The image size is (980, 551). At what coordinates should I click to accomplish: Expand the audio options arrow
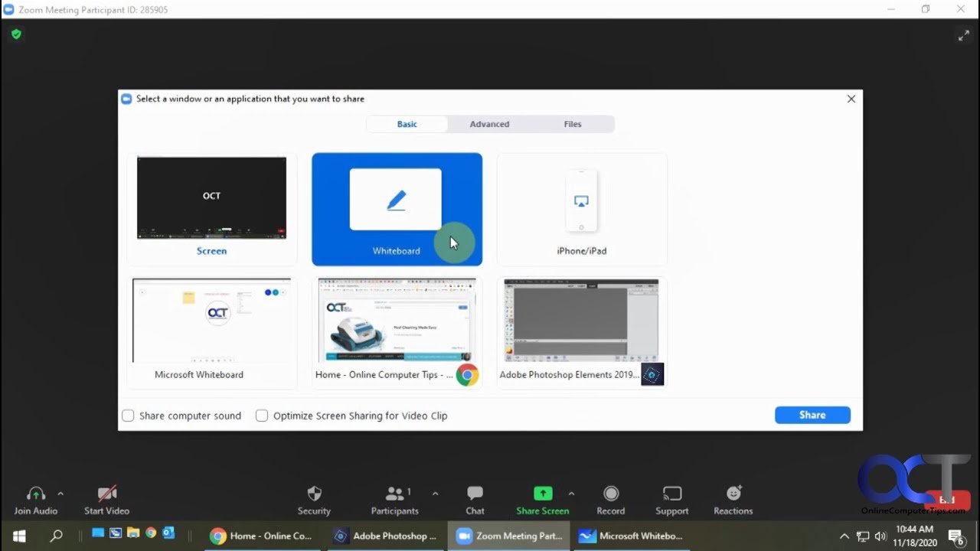pyautogui.click(x=60, y=494)
